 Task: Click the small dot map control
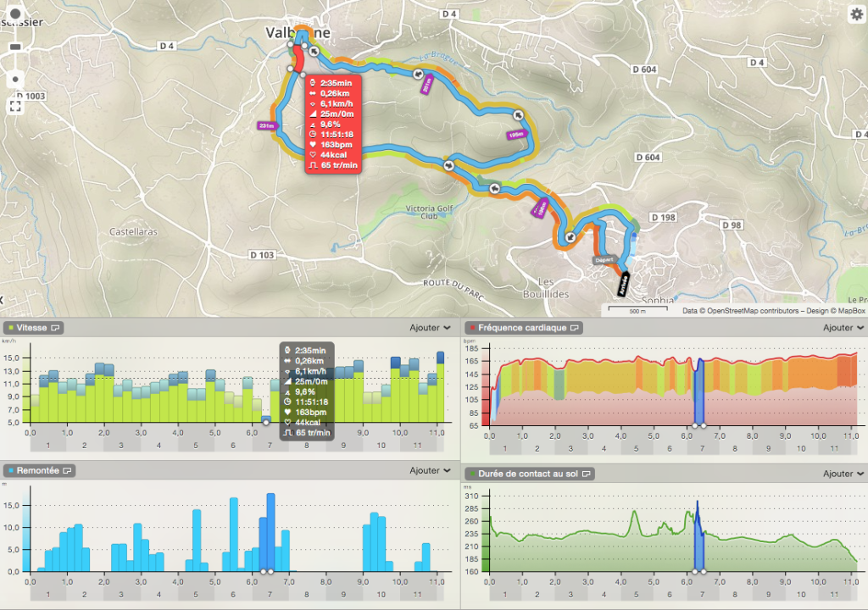[15, 79]
